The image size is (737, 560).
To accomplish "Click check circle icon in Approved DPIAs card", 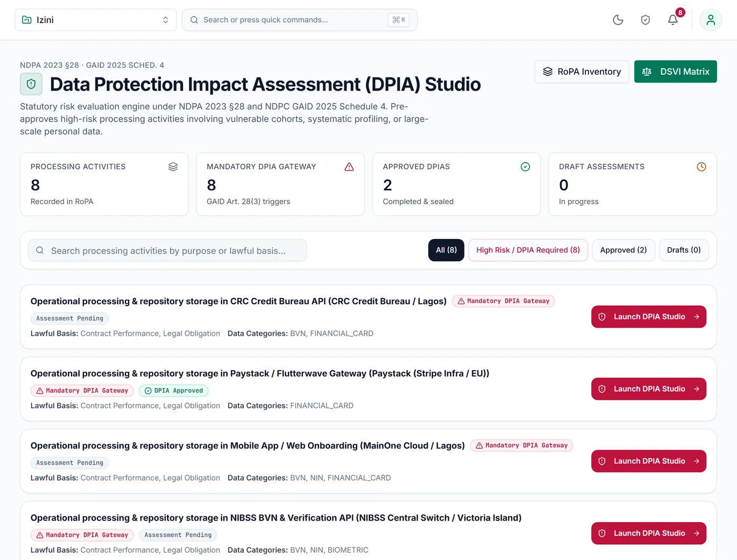I will pyautogui.click(x=525, y=167).
